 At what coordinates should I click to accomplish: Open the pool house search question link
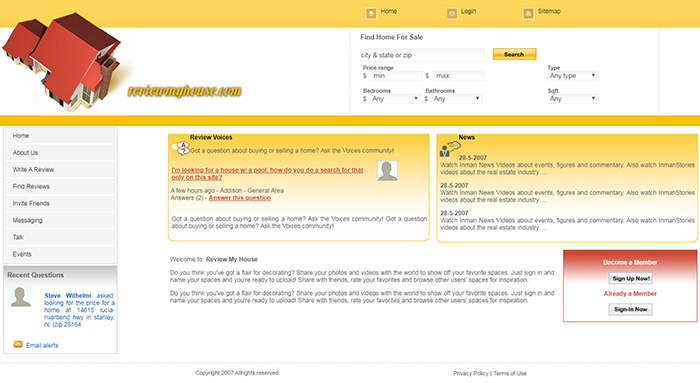click(x=267, y=174)
